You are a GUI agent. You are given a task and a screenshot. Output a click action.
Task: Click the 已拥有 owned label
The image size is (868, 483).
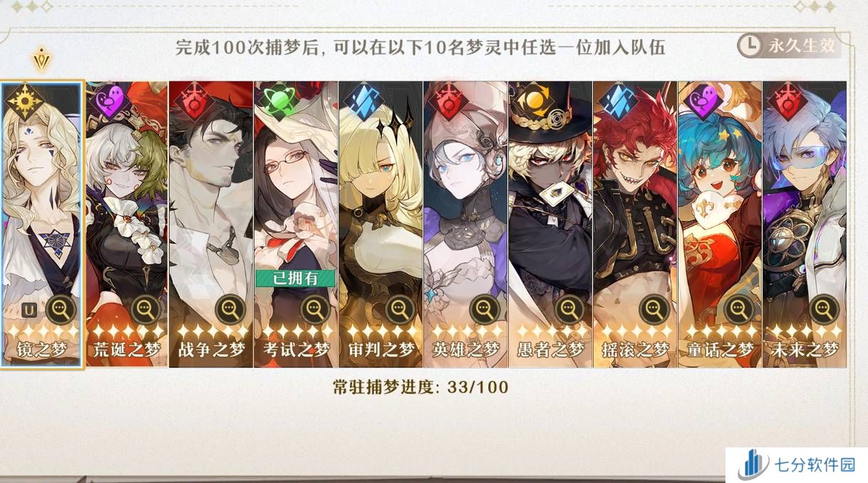296,279
